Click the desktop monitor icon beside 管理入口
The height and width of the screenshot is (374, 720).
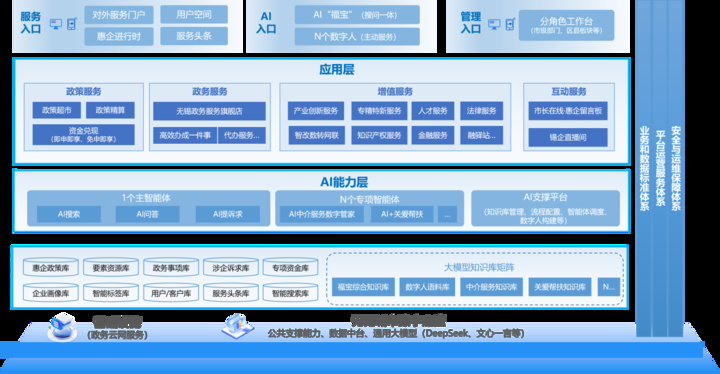pyautogui.click(x=494, y=24)
